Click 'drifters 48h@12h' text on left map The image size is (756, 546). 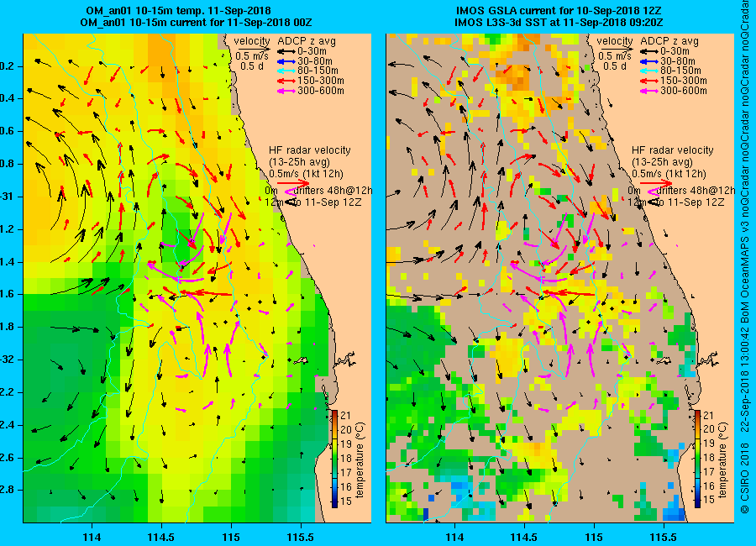(333, 191)
